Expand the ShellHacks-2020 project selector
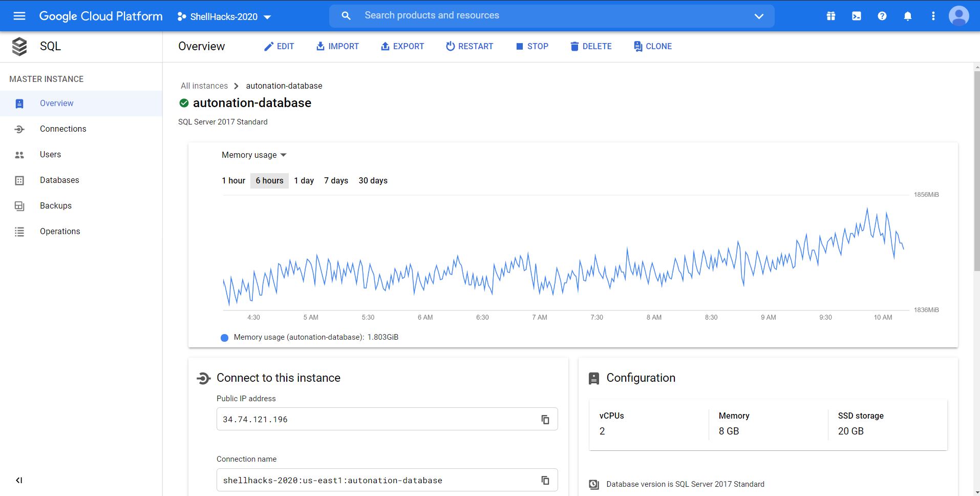Viewport: 980px width, 496px height. pos(224,16)
